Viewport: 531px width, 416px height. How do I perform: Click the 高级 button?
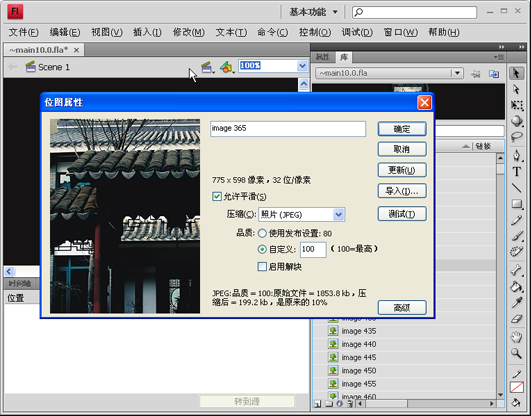tap(402, 308)
